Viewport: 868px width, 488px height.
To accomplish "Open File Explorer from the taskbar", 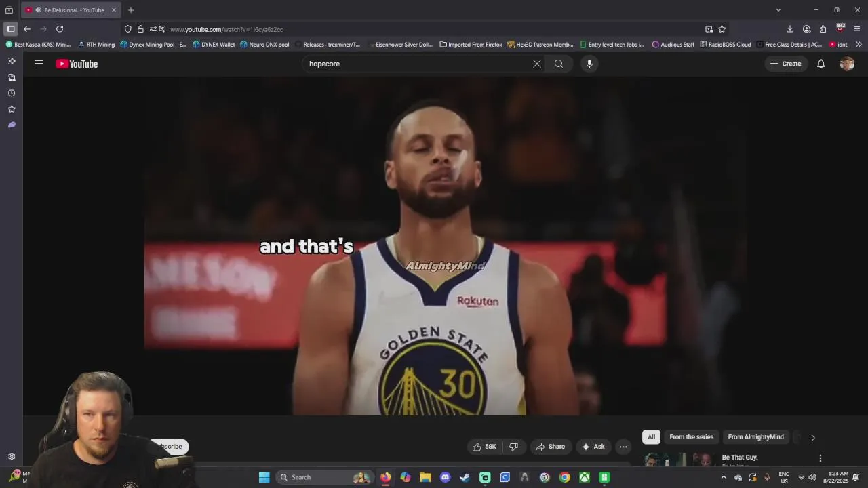I will [x=425, y=477].
